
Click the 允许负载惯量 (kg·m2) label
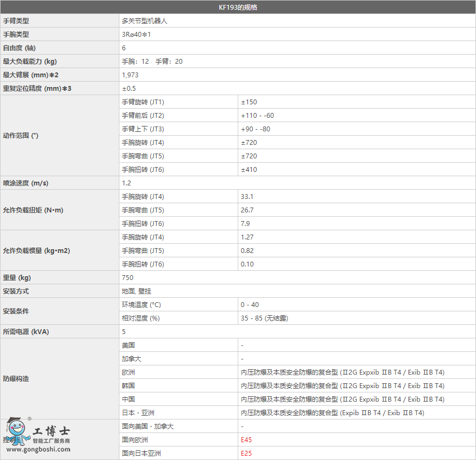(36, 251)
